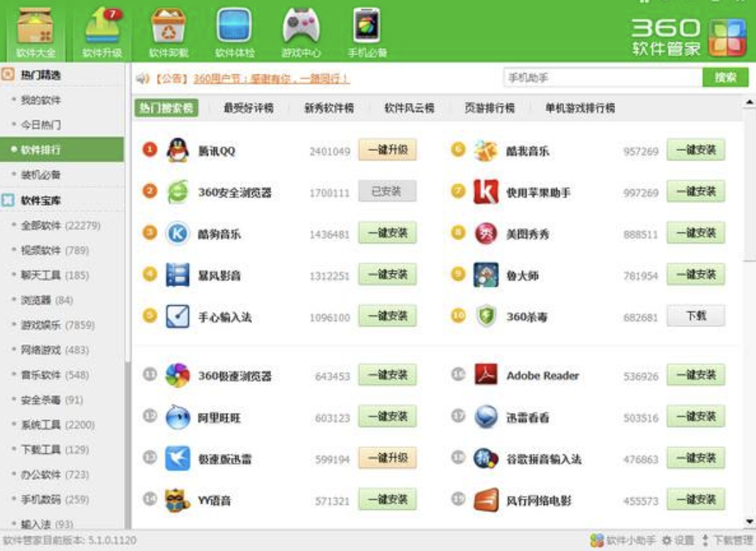This screenshot has width=756, height=551.
Task: Click the 下载 button for 360杀毒
Action: point(696,316)
